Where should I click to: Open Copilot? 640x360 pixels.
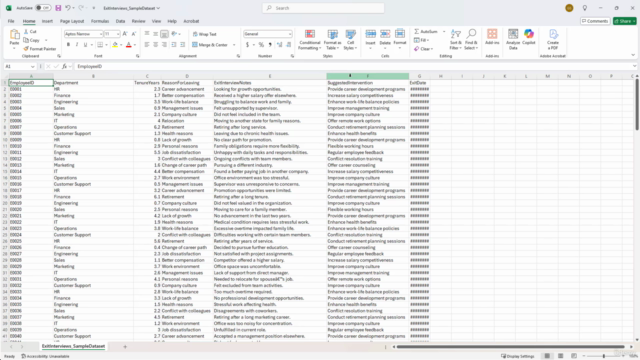point(529,37)
